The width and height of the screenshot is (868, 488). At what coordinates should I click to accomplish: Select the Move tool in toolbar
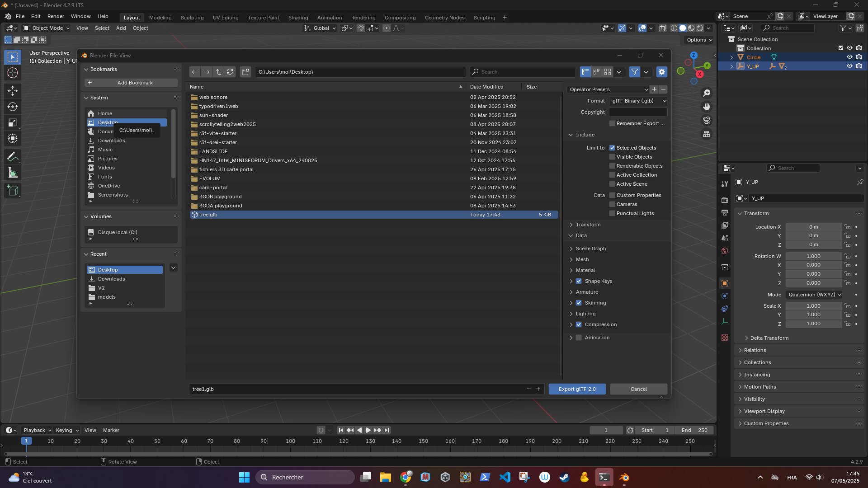13,90
